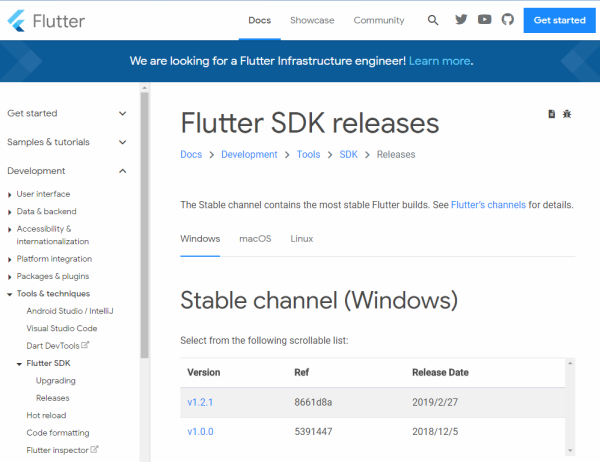600x462 pixels.
Task: Open Visual Studio Code sidebar page
Action: (62, 328)
